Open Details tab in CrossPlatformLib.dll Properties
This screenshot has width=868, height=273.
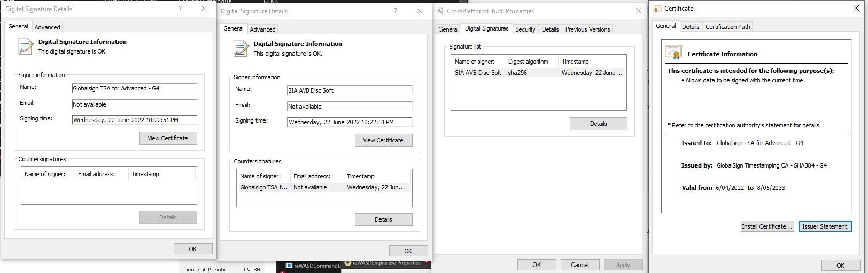pos(550,29)
